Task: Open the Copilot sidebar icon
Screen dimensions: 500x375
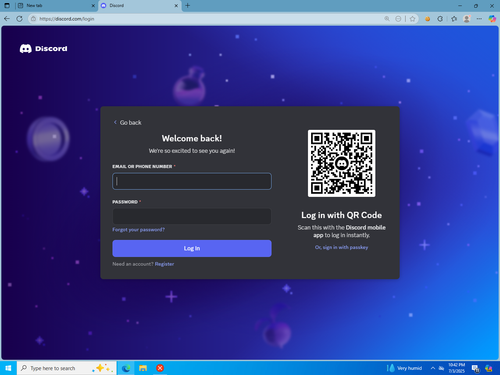Action: (492, 19)
